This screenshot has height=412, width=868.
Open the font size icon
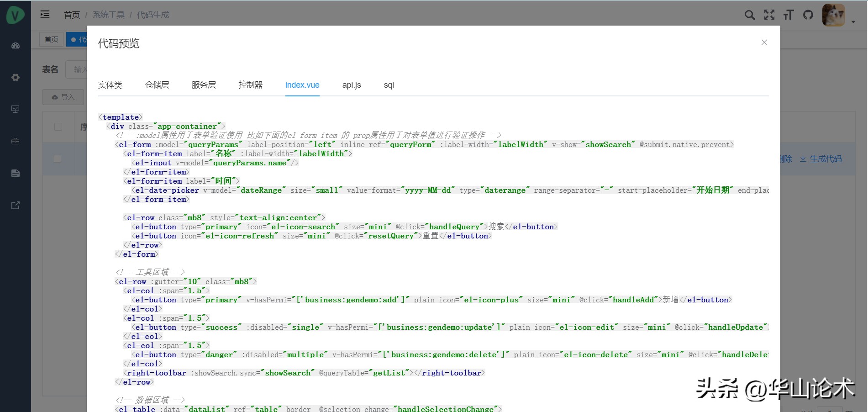tap(789, 15)
